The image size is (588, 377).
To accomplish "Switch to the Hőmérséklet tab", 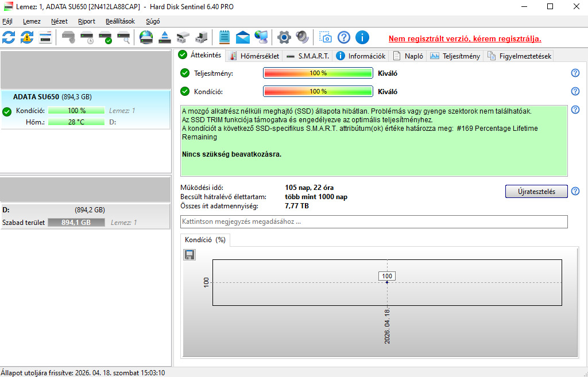I will (x=254, y=56).
